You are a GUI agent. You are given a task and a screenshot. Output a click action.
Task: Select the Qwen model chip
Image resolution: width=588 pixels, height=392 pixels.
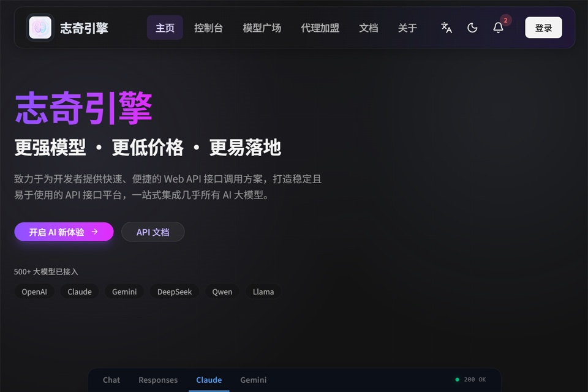pyautogui.click(x=222, y=292)
